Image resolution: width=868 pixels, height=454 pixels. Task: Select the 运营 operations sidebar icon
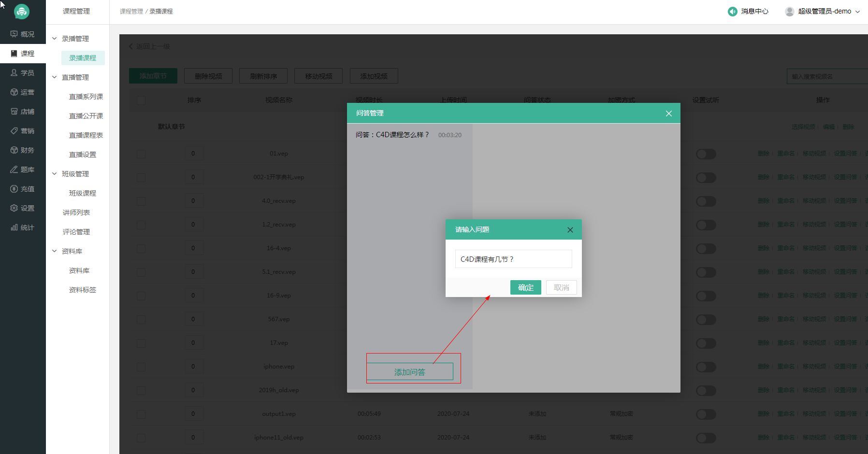[x=14, y=92]
